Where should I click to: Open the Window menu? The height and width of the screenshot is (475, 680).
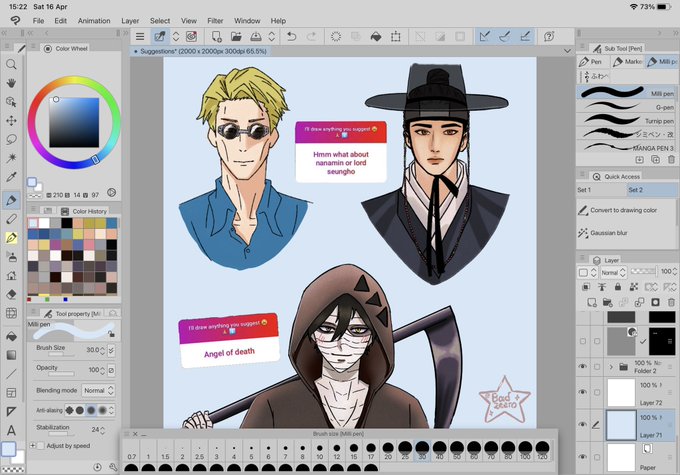247,21
